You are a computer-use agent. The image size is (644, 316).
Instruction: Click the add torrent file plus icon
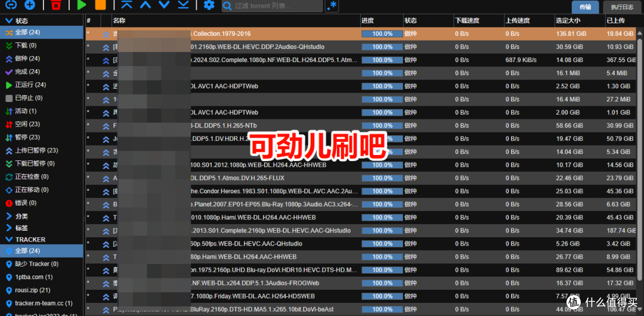click(30, 5)
